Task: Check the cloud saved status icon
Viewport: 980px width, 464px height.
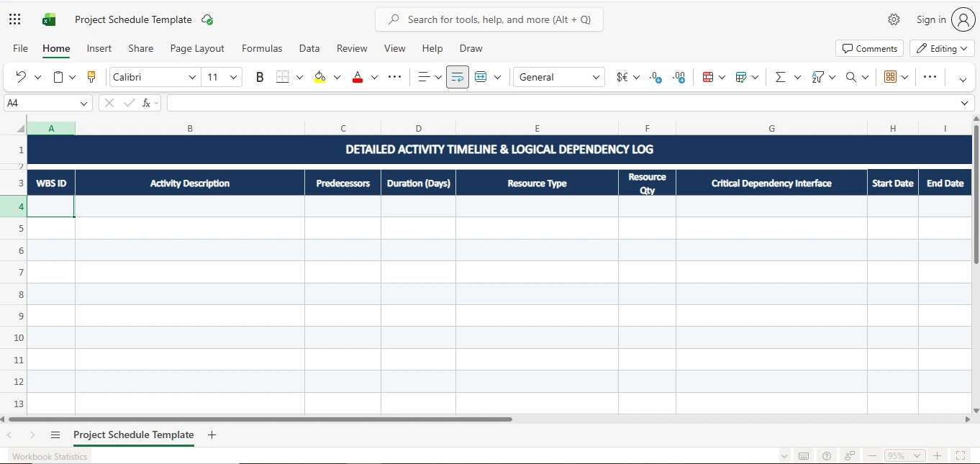Action: pos(207,19)
